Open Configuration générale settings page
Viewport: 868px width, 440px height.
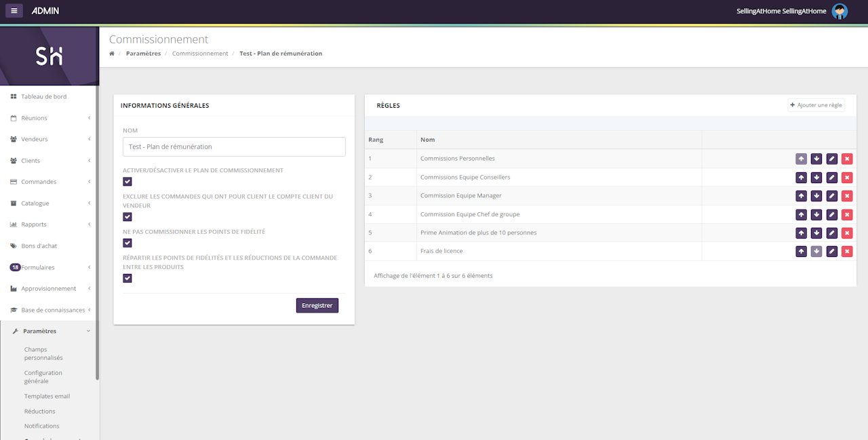pos(43,377)
